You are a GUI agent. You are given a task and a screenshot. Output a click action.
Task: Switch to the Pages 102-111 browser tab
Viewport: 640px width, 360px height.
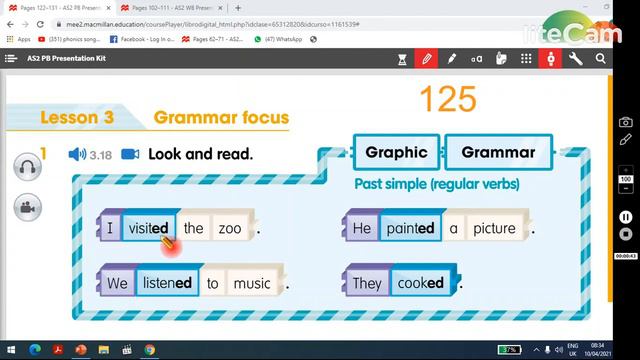(171, 8)
